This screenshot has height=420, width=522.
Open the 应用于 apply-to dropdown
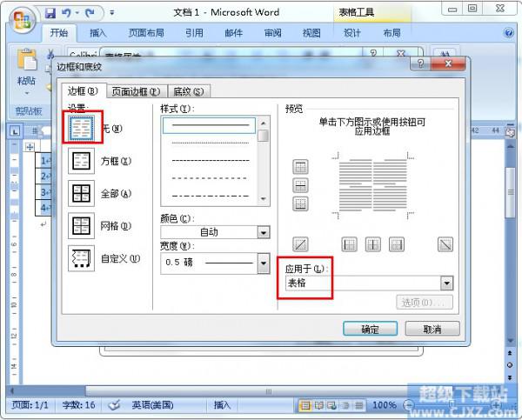[446, 283]
